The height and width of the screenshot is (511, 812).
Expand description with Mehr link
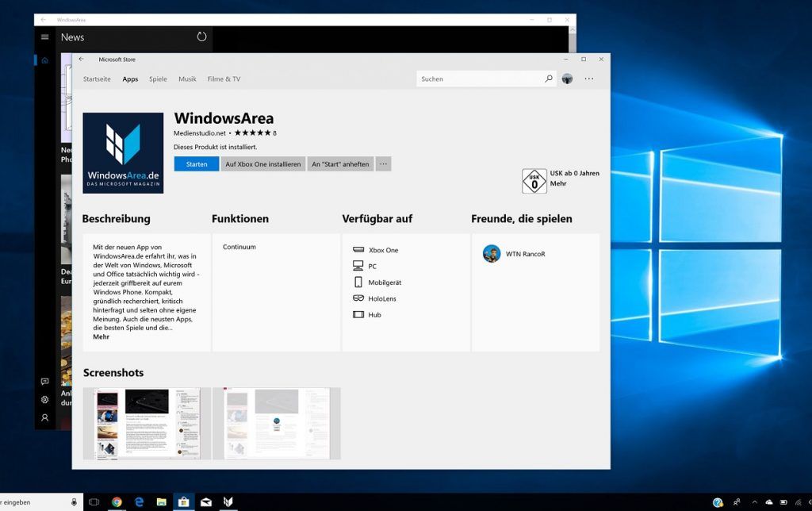pyautogui.click(x=101, y=337)
